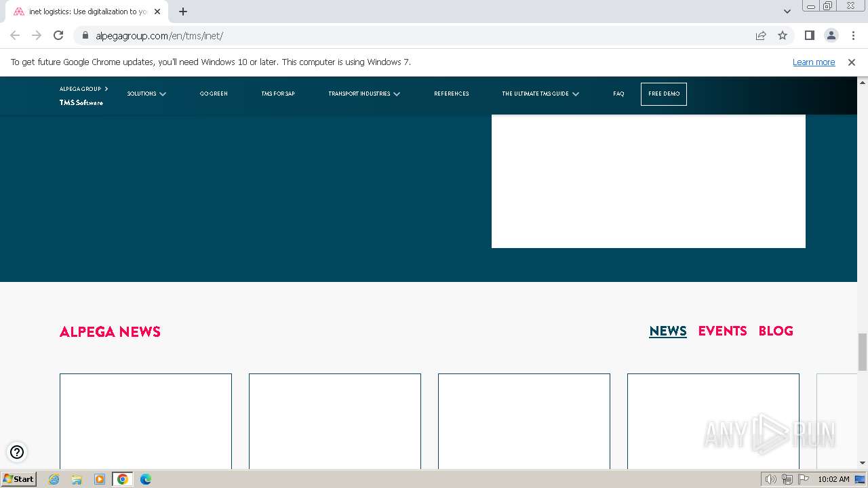The image size is (868, 488).
Task: Click the TMS Software logo text
Action: pyautogui.click(x=81, y=103)
